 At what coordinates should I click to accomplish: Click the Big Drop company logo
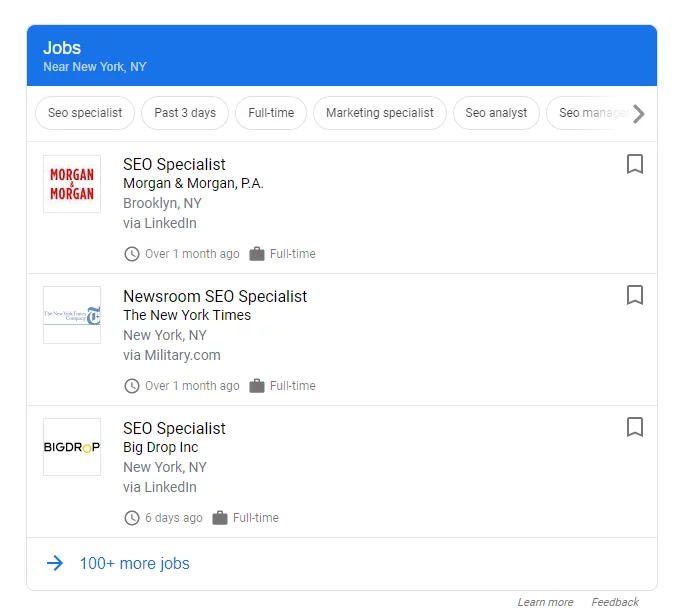[72, 447]
